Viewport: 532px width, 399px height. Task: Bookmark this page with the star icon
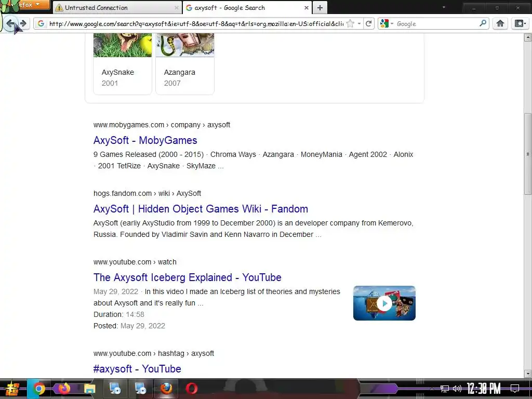click(350, 23)
